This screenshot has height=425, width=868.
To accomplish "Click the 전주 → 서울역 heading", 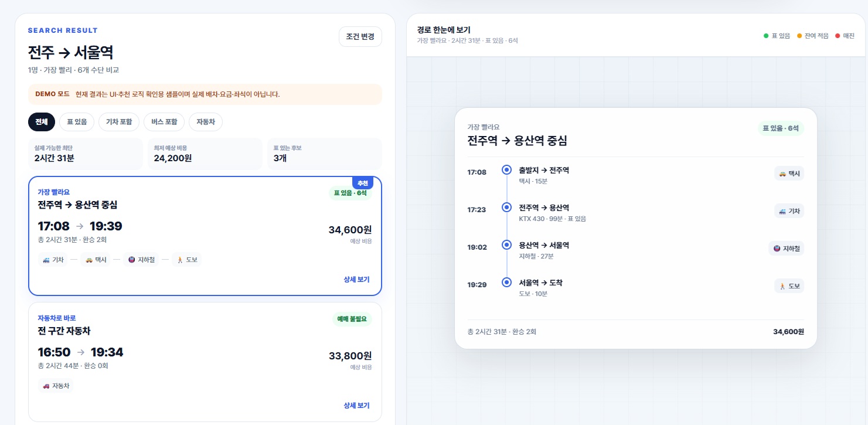I will coord(71,52).
